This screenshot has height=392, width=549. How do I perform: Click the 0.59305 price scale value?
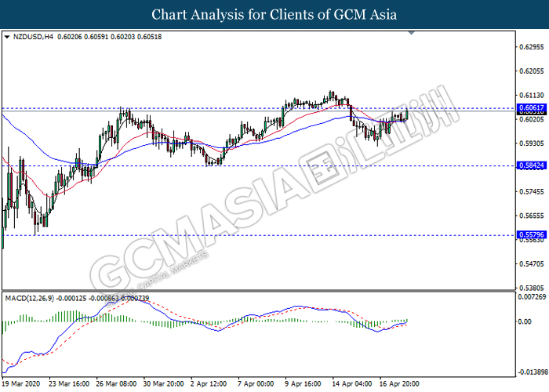tap(532, 143)
